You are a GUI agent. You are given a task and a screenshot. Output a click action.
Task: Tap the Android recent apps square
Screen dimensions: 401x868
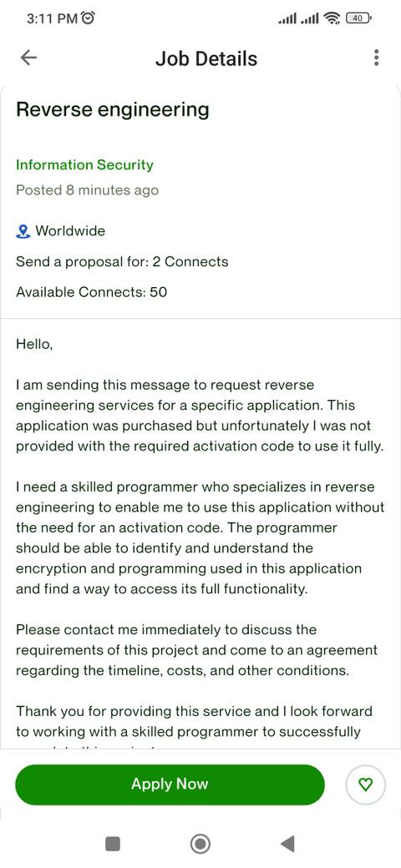[x=113, y=844]
